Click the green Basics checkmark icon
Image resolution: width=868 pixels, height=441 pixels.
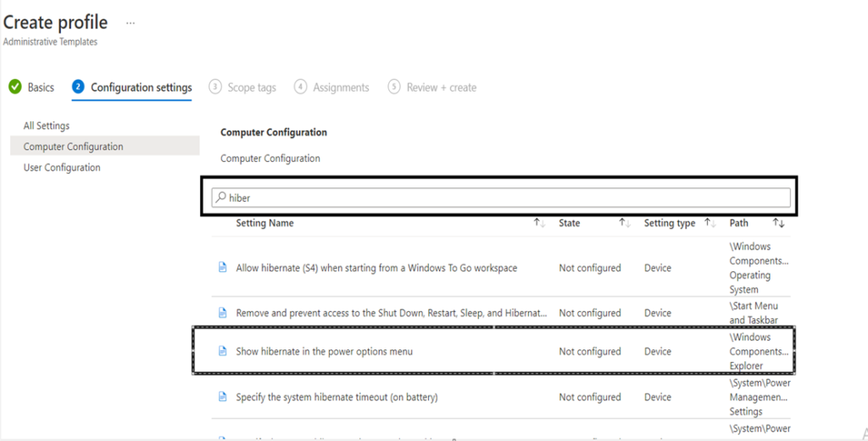tap(14, 87)
